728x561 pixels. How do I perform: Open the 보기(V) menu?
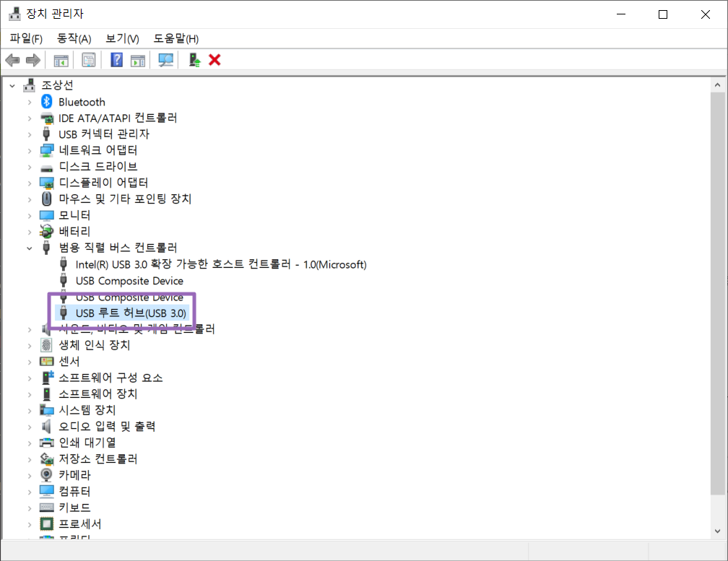[122, 38]
